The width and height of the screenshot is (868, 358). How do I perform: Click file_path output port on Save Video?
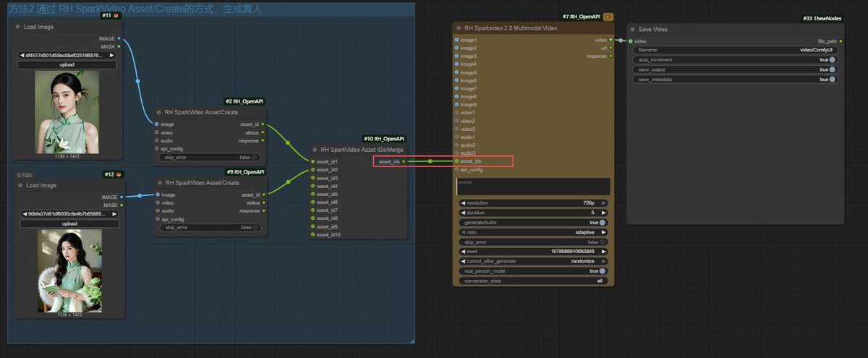[839, 41]
